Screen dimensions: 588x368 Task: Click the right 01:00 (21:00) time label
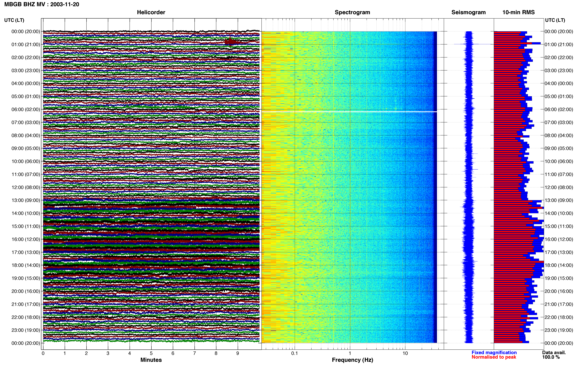pyautogui.click(x=559, y=45)
